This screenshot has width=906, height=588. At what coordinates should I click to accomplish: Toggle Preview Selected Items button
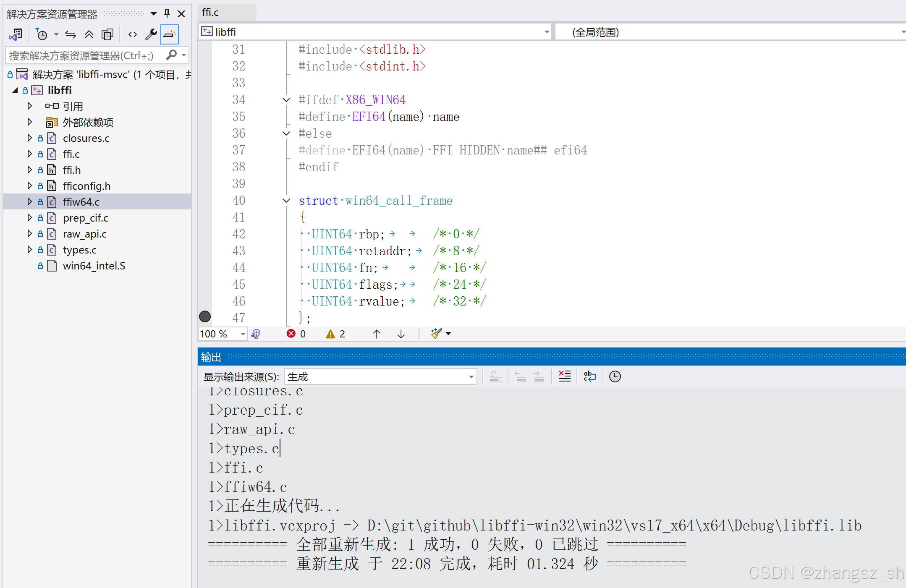coord(170,35)
